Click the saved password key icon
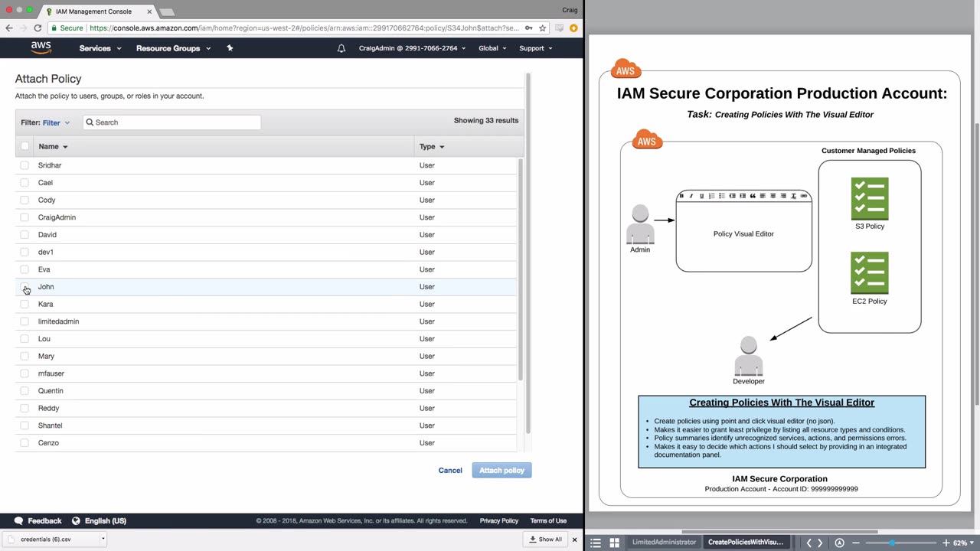Screen dimensions: 980x551 (x=528, y=28)
